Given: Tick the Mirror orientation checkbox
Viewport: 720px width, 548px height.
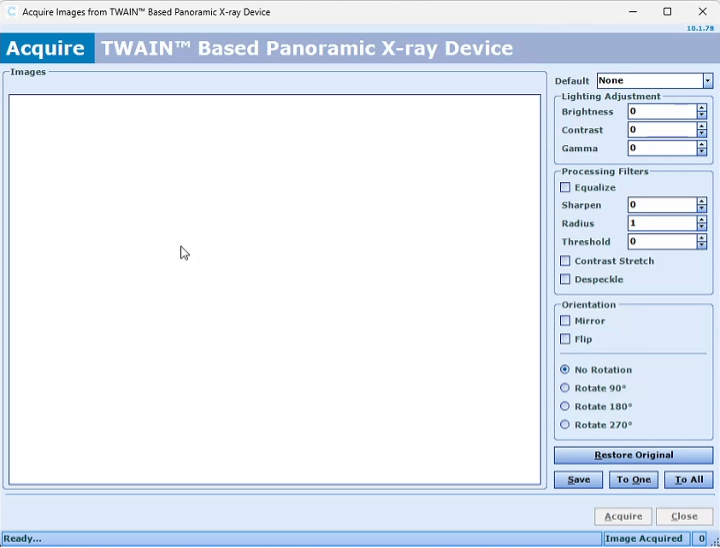Looking at the screenshot, I should pyautogui.click(x=565, y=321).
